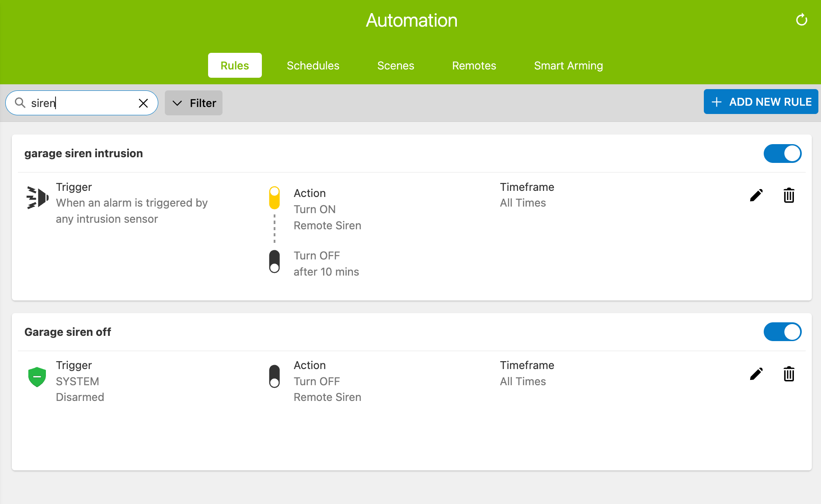
Task: Click All Times under Garage siren off
Action: (x=523, y=381)
